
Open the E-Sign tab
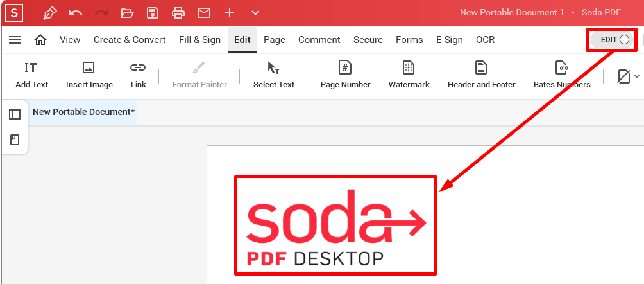pos(449,40)
